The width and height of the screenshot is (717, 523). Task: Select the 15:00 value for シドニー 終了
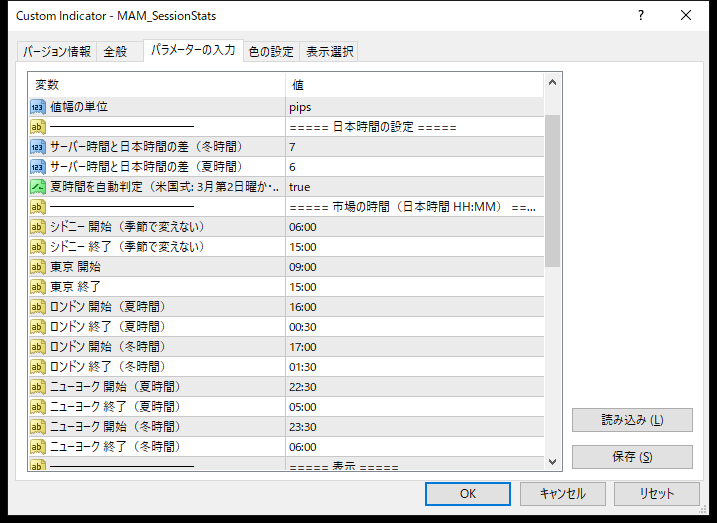pos(415,247)
